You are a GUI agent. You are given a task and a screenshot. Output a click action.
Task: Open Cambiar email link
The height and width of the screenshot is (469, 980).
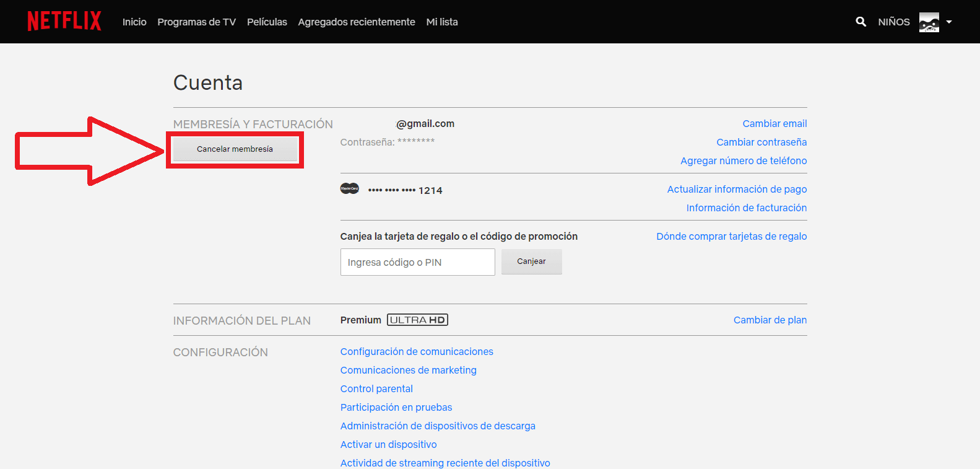click(774, 123)
